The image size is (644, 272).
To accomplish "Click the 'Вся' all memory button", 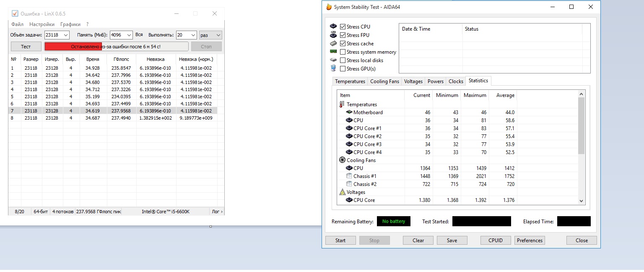I will pyautogui.click(x=139, y=35).
